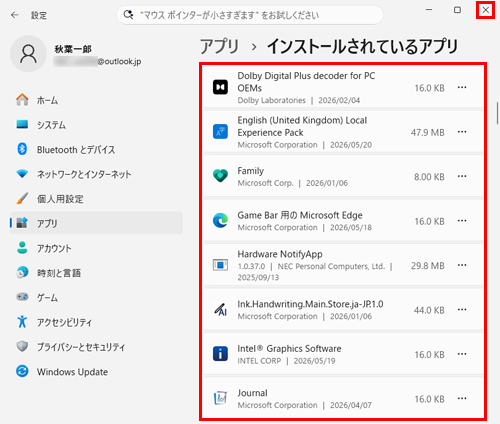Screen dimensions: 500x424
Task: Click the Journal app icon
Action: coord(220,398)
